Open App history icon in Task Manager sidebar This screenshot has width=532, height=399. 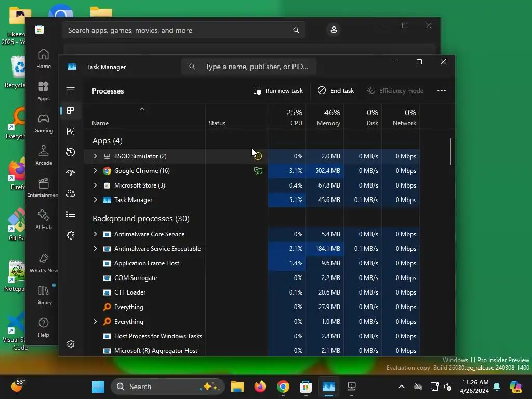pos(71,152)
